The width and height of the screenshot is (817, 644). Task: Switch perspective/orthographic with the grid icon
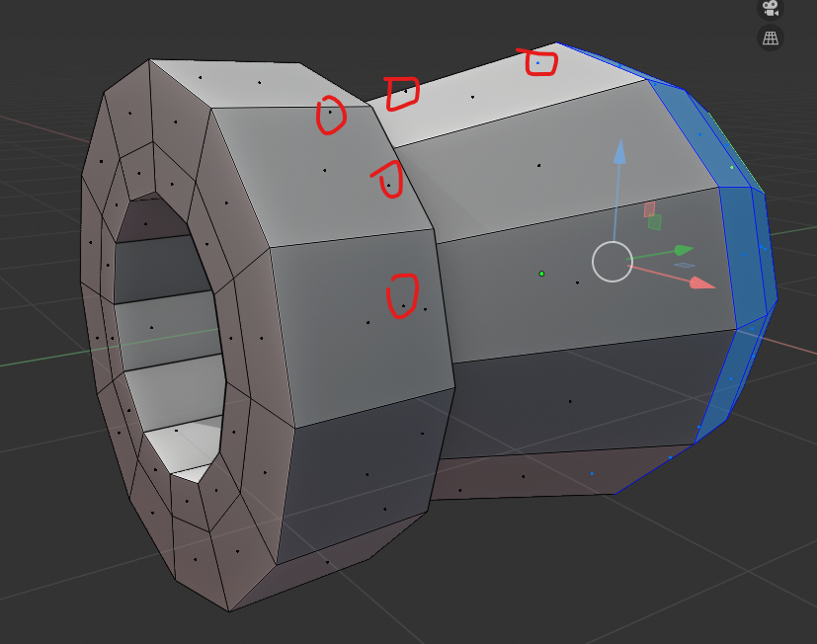771,39
